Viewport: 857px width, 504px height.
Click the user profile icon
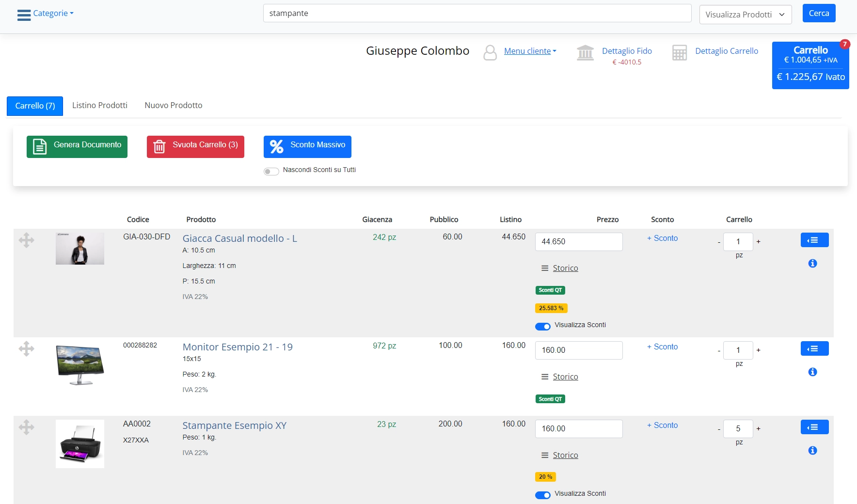(490, 52)
